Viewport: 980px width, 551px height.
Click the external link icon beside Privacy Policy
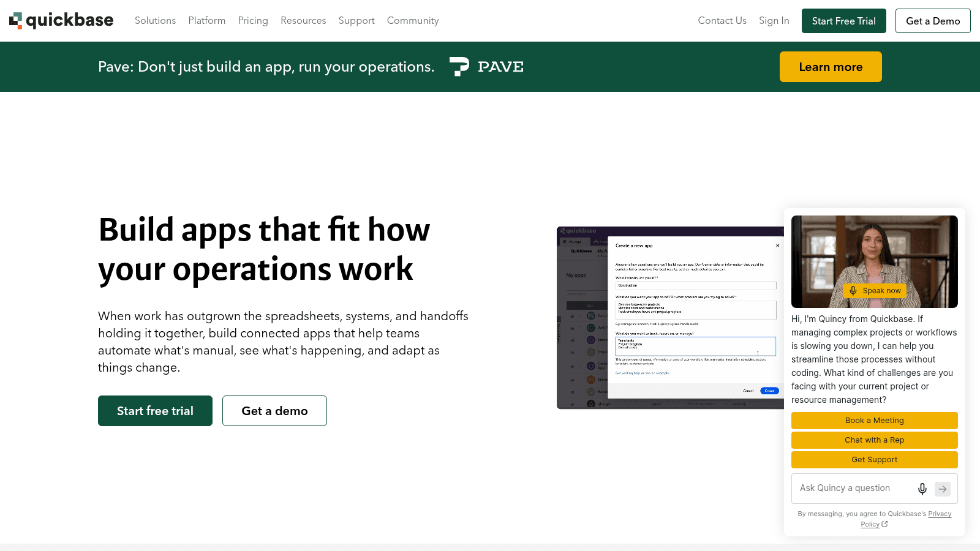884,524
